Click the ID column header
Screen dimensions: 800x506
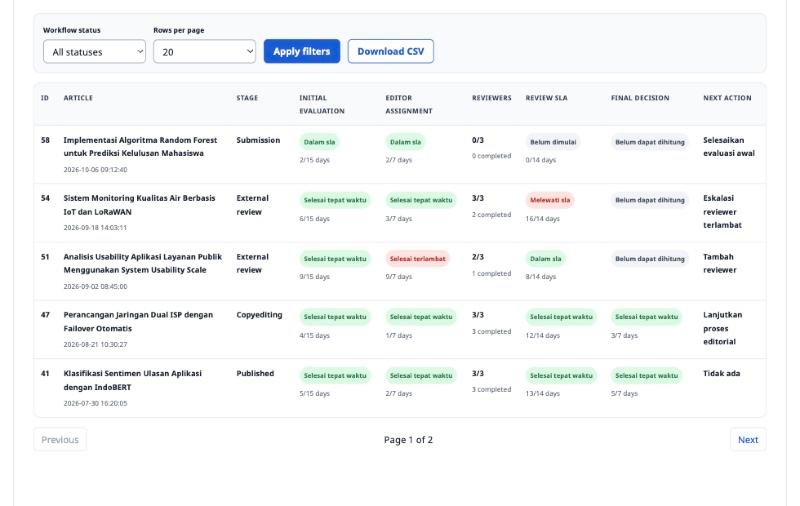[x=45, y=98]
